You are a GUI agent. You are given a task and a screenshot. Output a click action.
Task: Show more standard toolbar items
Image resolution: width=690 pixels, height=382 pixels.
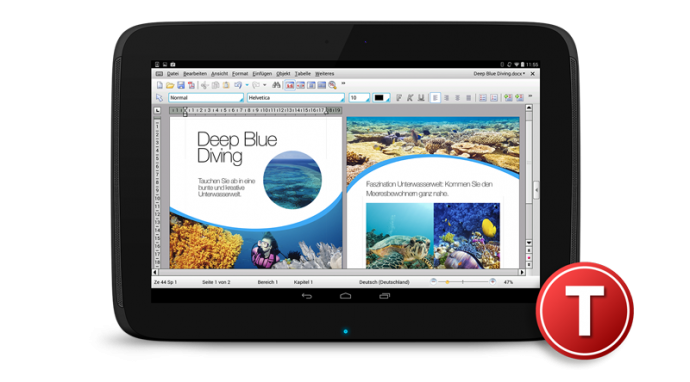[343, 84]
